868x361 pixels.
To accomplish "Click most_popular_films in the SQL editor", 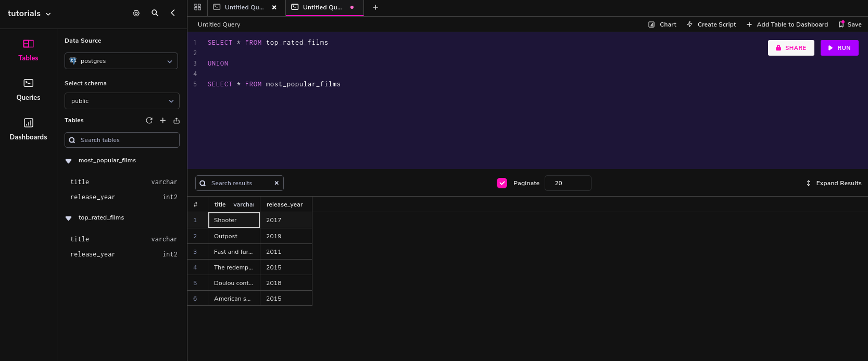I will [x=303, y=84].
